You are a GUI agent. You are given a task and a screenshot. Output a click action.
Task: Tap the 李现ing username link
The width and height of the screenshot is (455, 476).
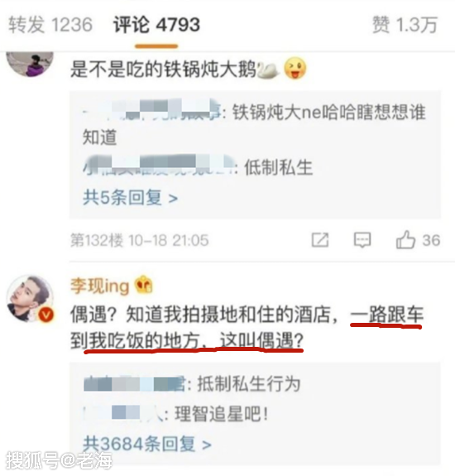[100, 286]
